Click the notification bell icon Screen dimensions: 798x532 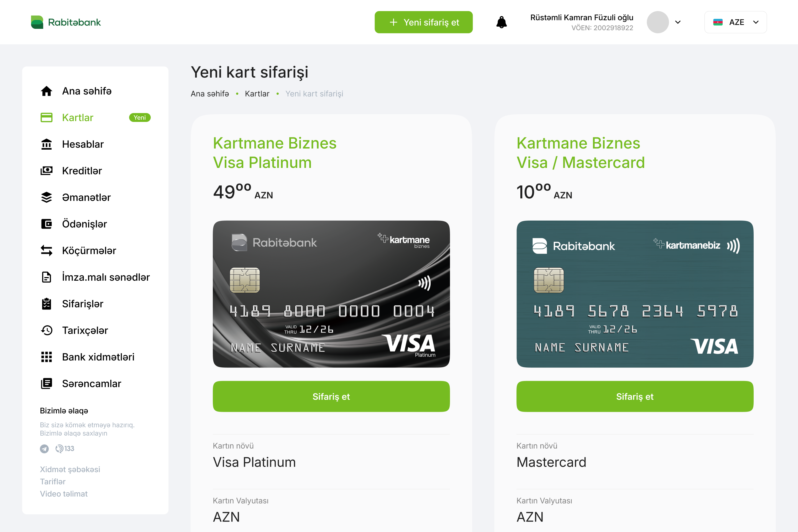[502, 22]
